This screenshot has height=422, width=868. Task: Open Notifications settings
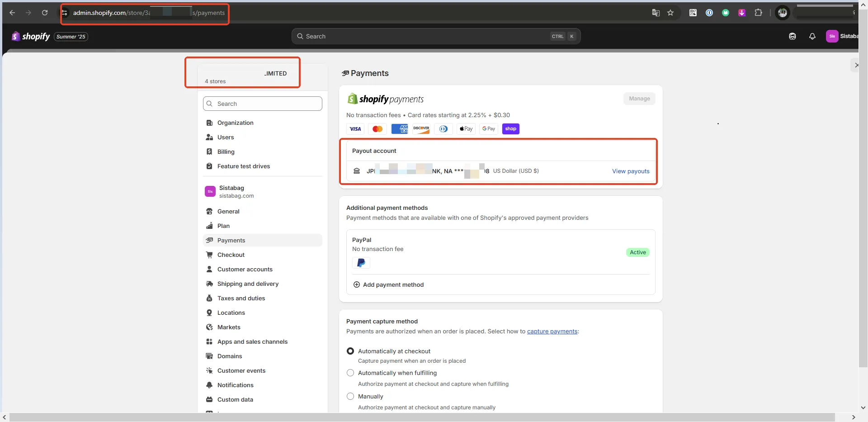(263, 385)
